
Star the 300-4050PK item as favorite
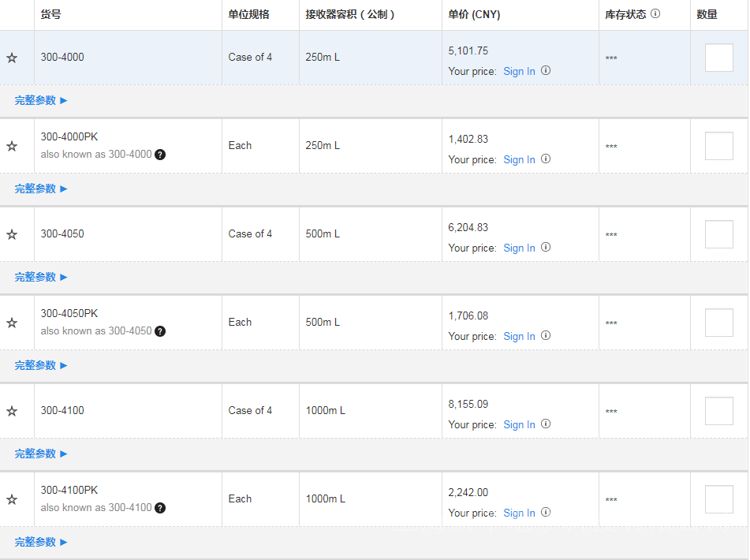(x=12, y=323)
